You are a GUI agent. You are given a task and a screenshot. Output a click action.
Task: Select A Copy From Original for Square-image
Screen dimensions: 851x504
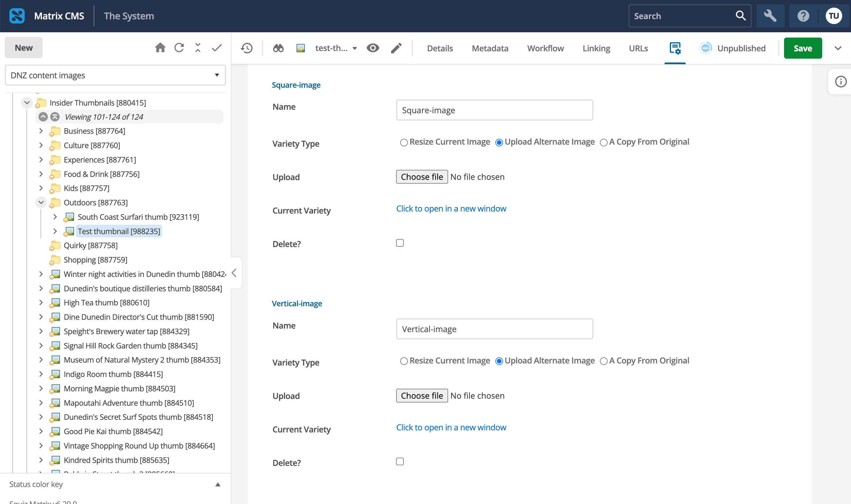[603, 143]
